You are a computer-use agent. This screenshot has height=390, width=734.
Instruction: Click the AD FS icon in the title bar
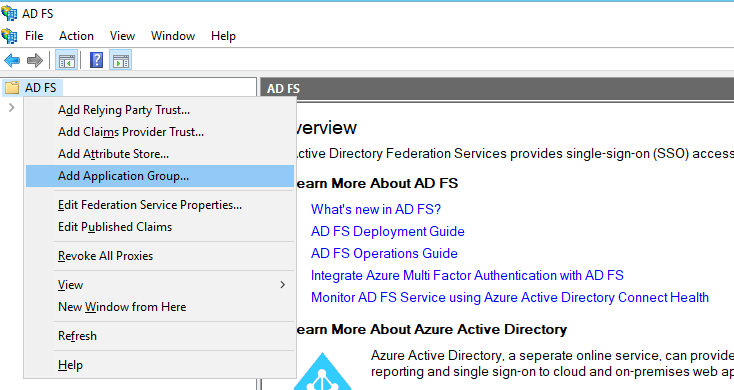pyautogui.click(x=9, y=13)
